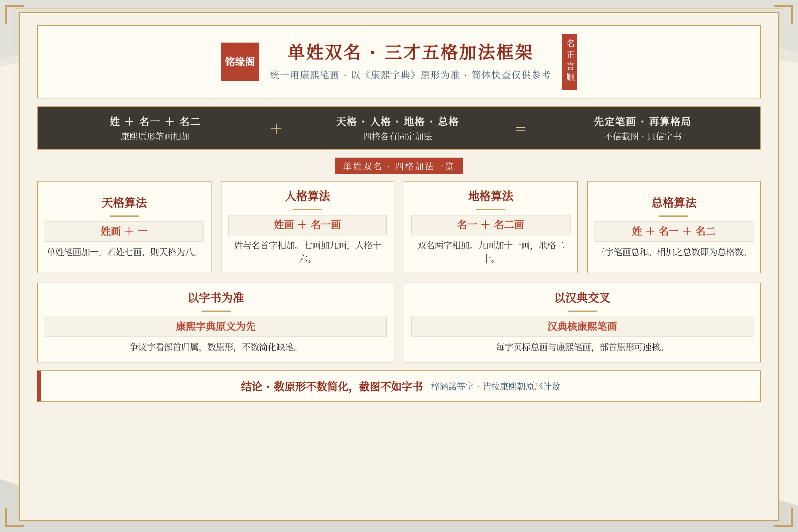Open the 地格算法 card title
The width and height of the screenshot is (798, 532).
point(491,196)
